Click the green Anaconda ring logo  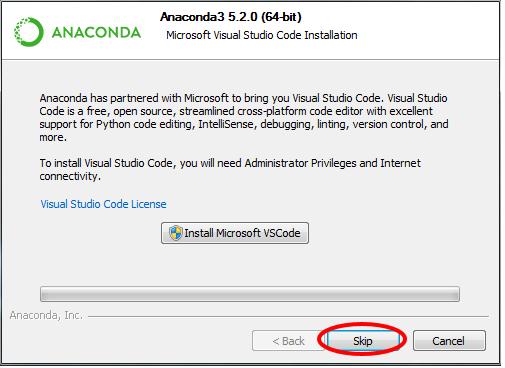(x=29, y=32)
